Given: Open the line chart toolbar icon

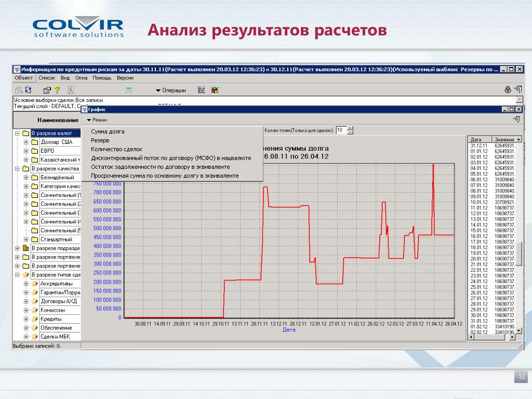Looking at the screenshot, I should pos(202,90).
